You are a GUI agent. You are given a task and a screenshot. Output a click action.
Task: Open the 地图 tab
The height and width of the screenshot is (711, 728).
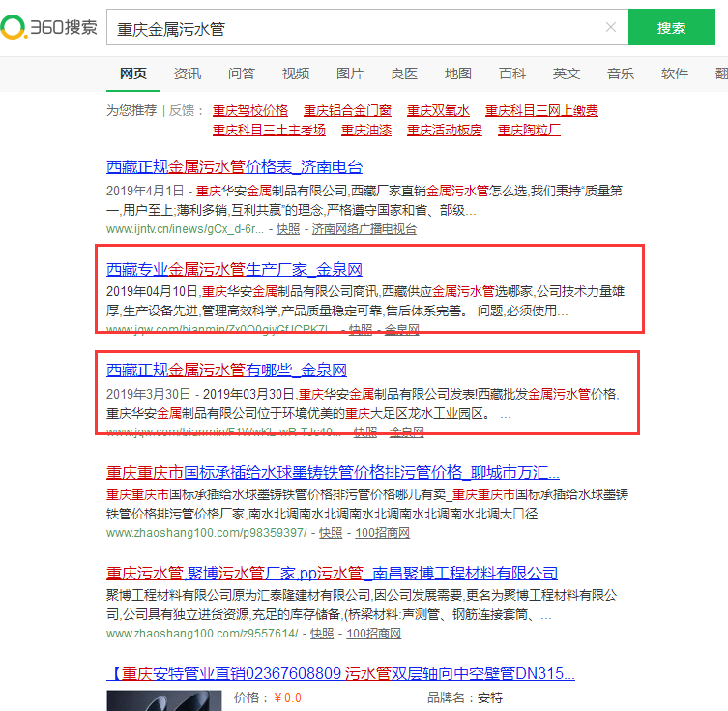point(458,74)
